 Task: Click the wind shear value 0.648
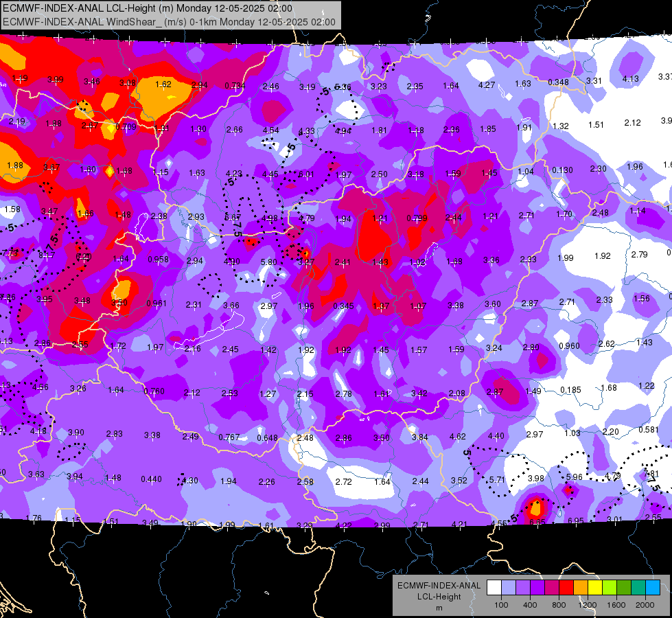coord(268,438)
